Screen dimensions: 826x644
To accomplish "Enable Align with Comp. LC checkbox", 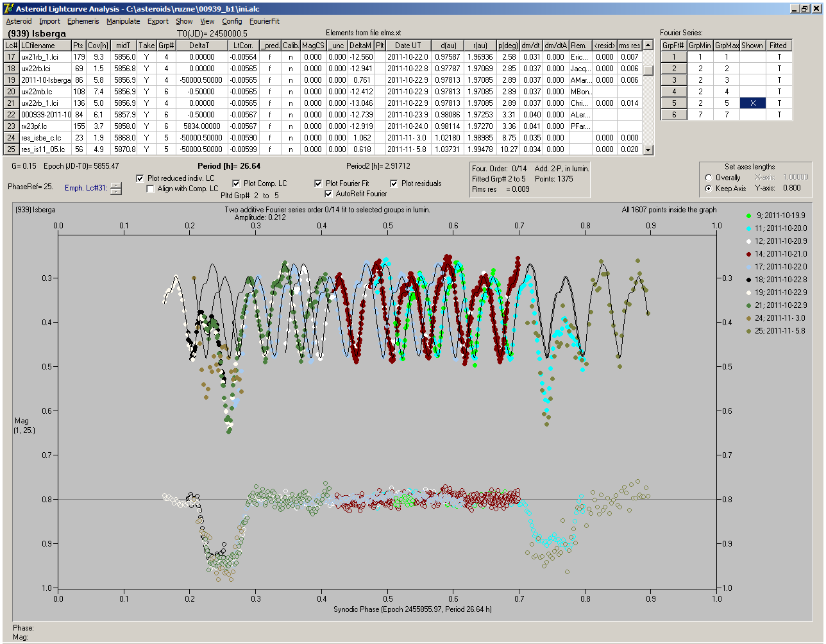I will (x=151, y=189).
